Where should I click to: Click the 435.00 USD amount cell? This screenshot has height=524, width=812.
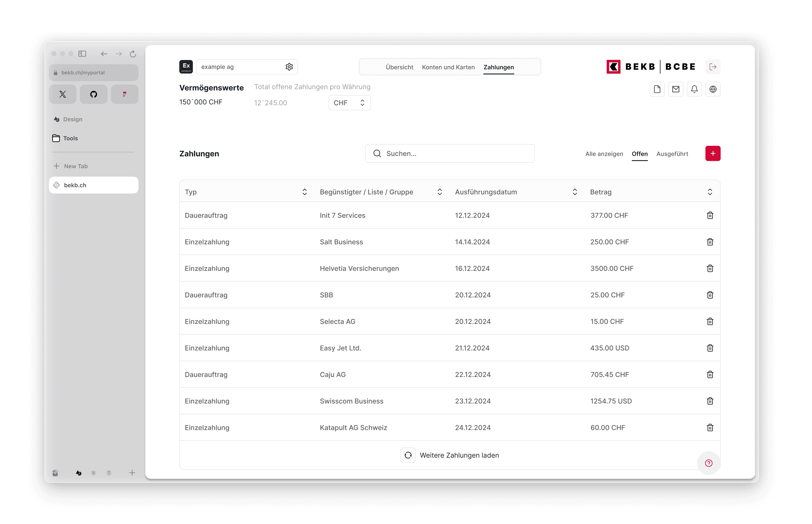tap(609, 348)
